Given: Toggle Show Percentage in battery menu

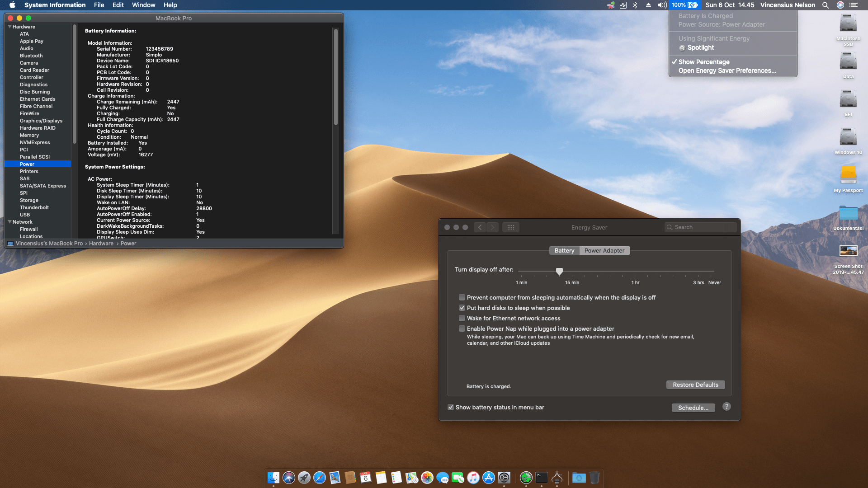Looking at the screenshot, I should [703, 62].
